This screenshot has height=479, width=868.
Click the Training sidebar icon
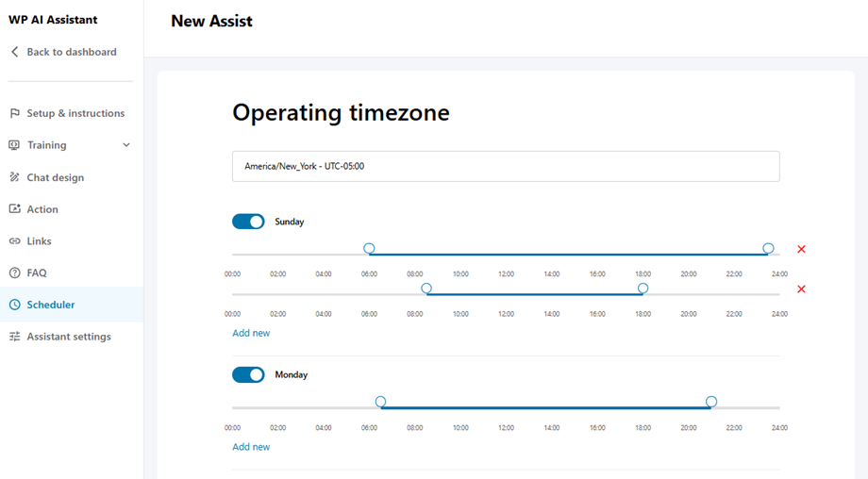point(14,145)
